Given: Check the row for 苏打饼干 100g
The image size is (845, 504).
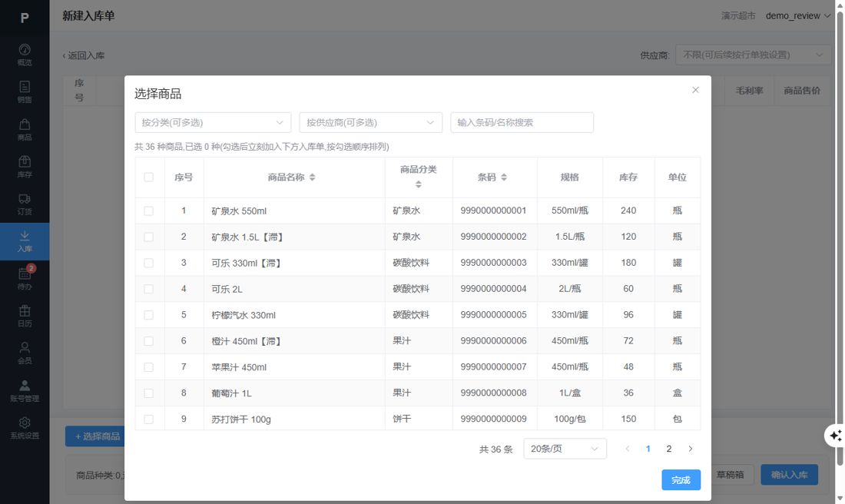Looking at the screenshot, I should 149,419.
